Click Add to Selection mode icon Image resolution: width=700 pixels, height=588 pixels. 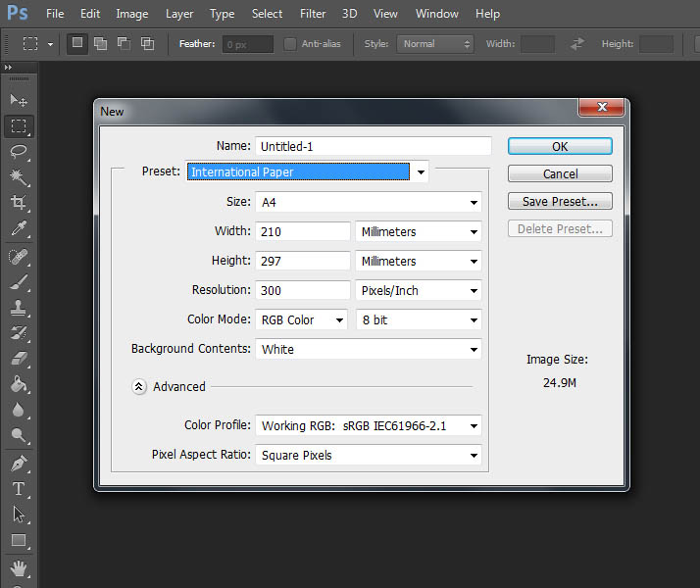[x=100, y=43]
